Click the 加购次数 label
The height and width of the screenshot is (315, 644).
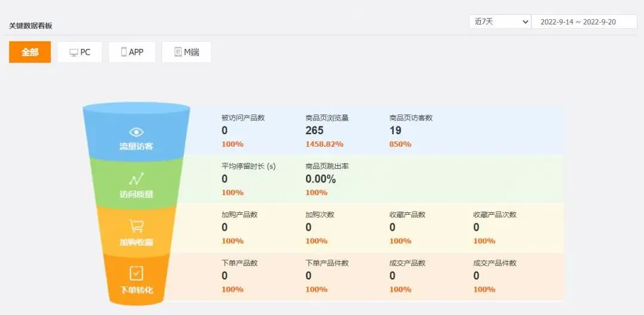pyautogui.click(x=320, y=215)
